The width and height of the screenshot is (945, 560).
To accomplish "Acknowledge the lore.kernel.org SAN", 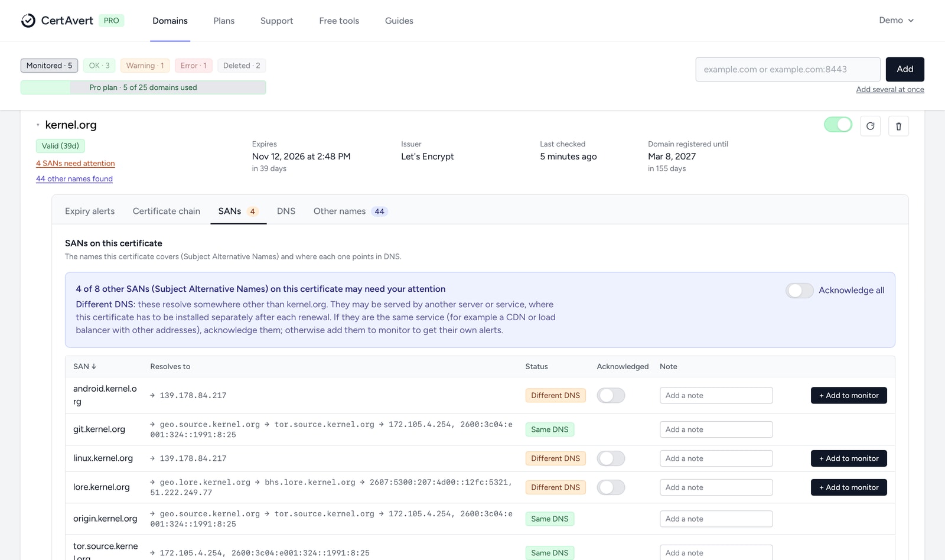I will (611, 487).
